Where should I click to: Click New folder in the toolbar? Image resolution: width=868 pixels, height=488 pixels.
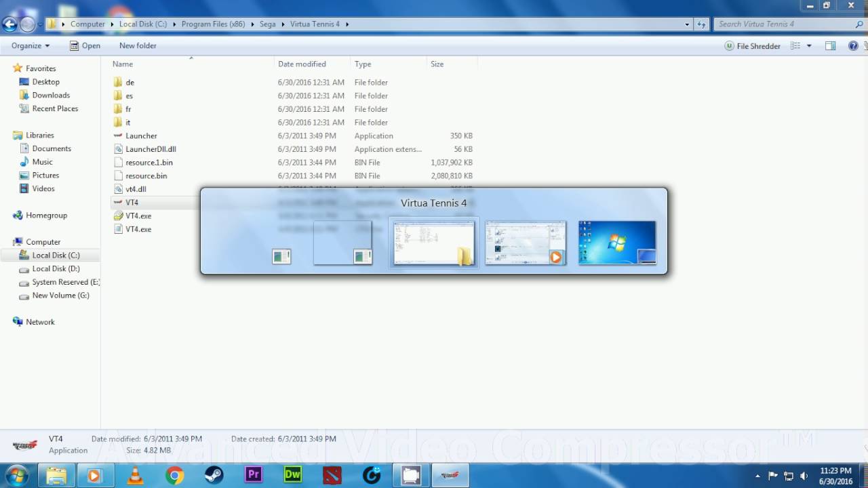(137, 45)
